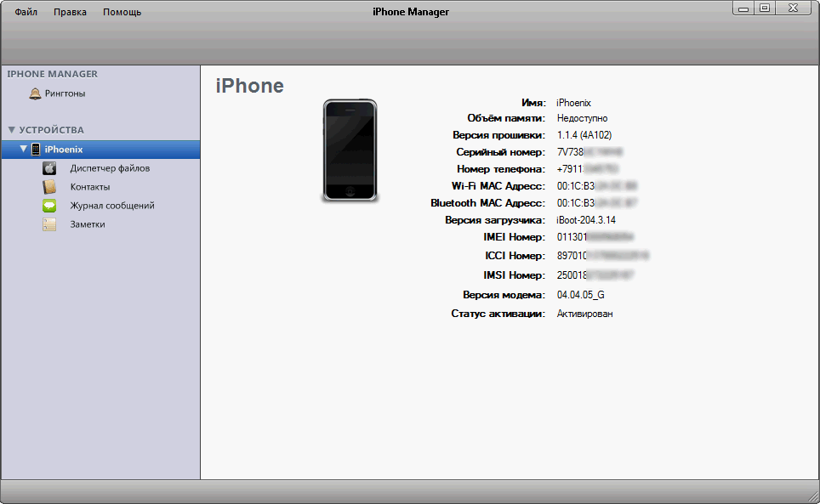This screenshot has width=820, height=504.
Task: Open the Помощь menu
Action: (x=122, y=12)
